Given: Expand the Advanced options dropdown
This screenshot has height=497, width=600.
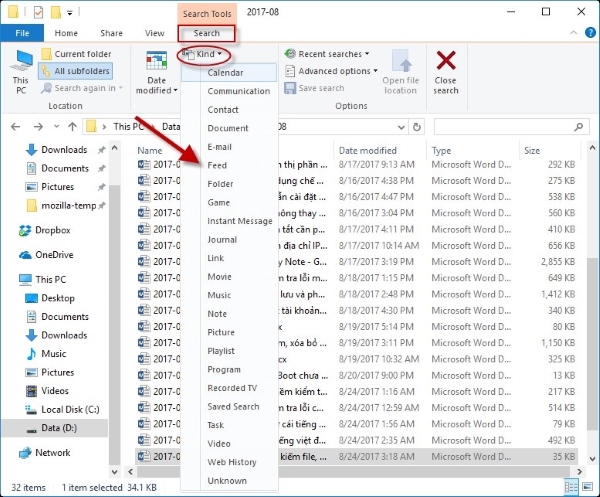Looking at the screenshot, I should [x=328, y=71].
